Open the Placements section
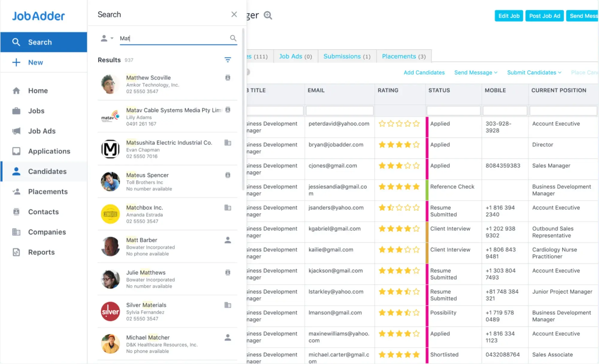Viewport: 599px width, 364px height. pyautogui.click(x=48, y=191)
